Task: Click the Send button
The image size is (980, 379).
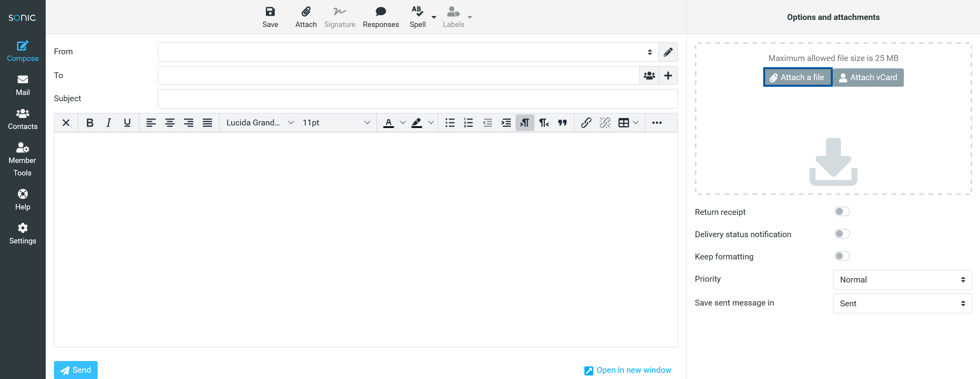Action: (76, 370)
